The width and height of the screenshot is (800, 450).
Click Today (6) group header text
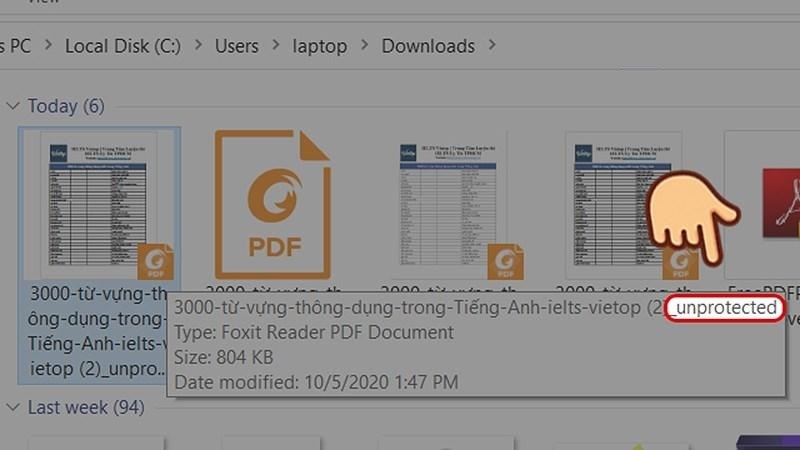pos(66,106)
